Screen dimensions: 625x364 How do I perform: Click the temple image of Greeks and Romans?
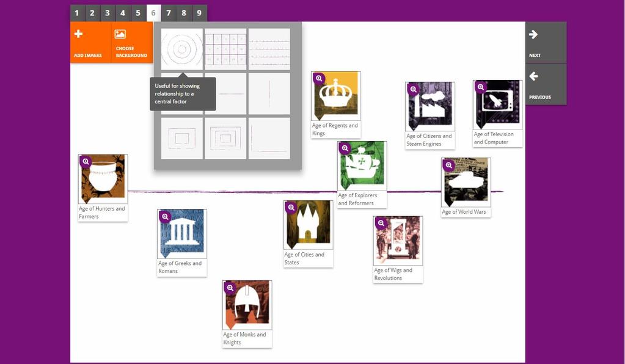pos(182,233)
